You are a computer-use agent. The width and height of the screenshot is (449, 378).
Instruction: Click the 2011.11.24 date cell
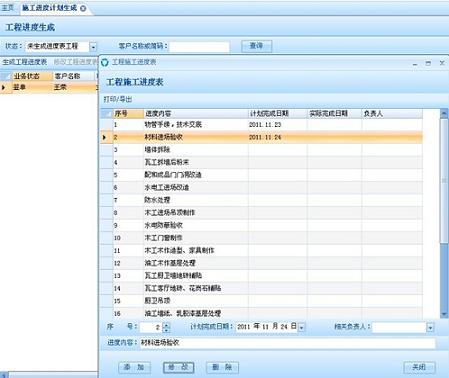pos(278,137)
